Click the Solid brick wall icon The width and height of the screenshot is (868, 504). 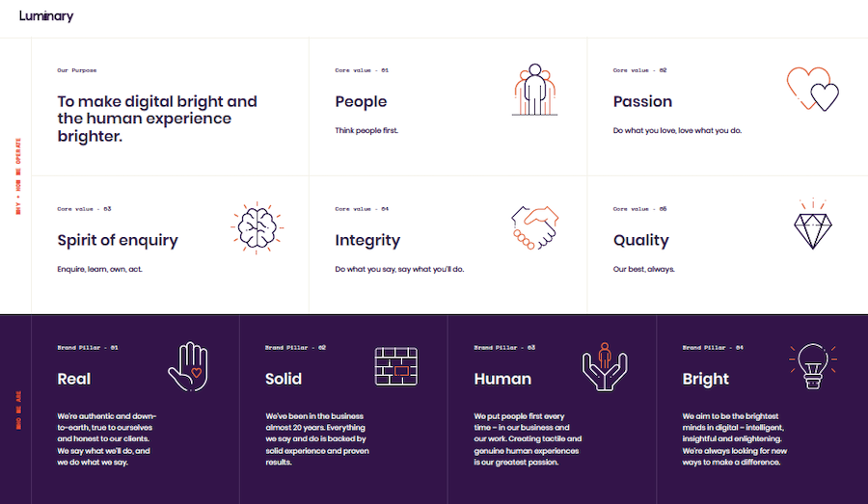(x=395, y=366)
